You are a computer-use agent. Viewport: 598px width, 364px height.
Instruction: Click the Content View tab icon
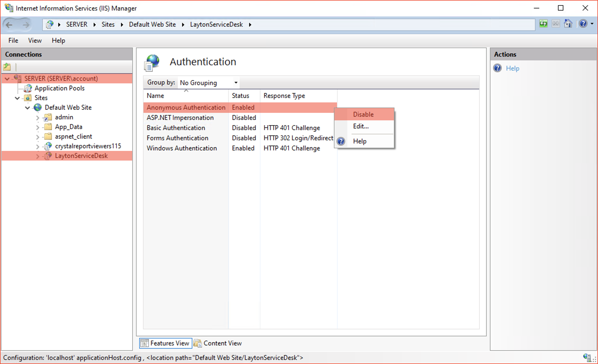pyautogui.click(x=198, y=343)
